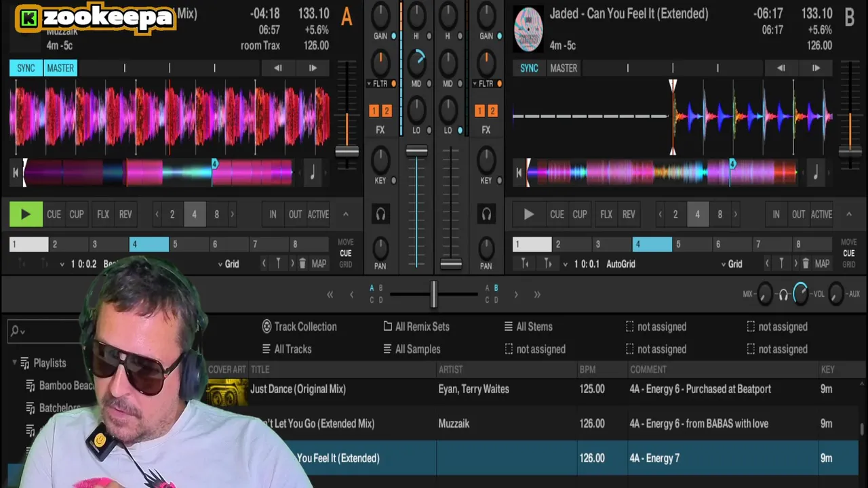
Task: Set loop OUT point on Deck A
Action: tap(296, 214)
